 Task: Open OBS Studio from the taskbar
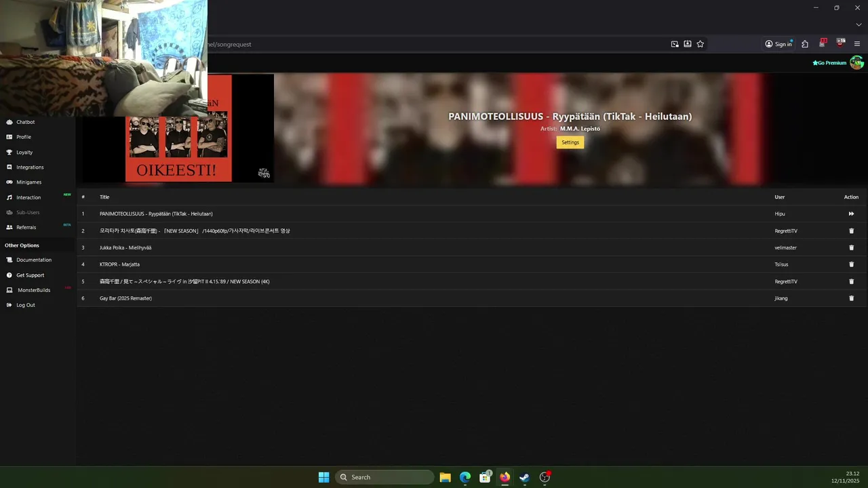point(545,477)
